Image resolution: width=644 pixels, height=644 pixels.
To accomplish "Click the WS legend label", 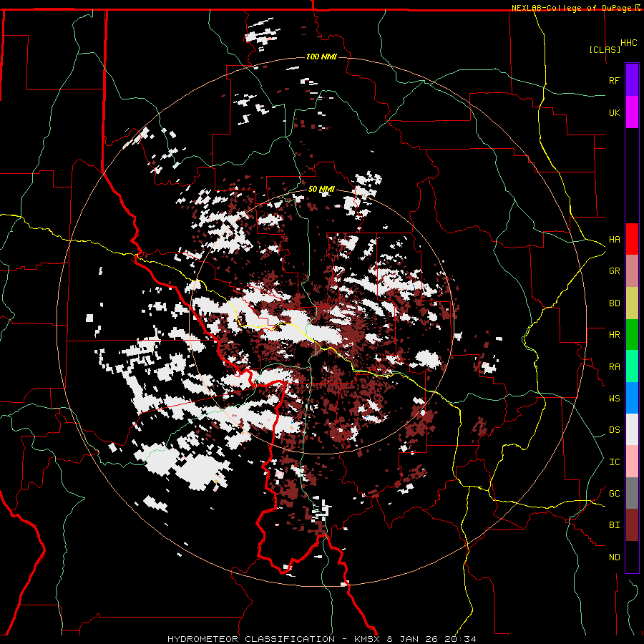I will coord(614,399).
